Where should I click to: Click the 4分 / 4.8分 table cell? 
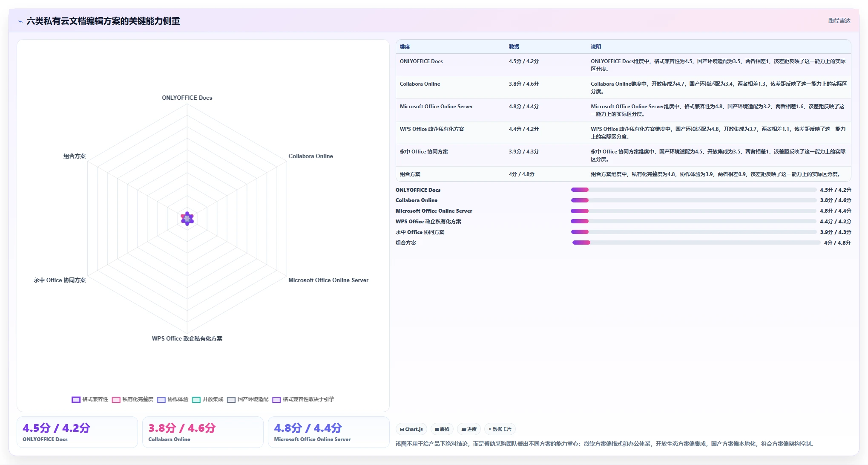522,174
